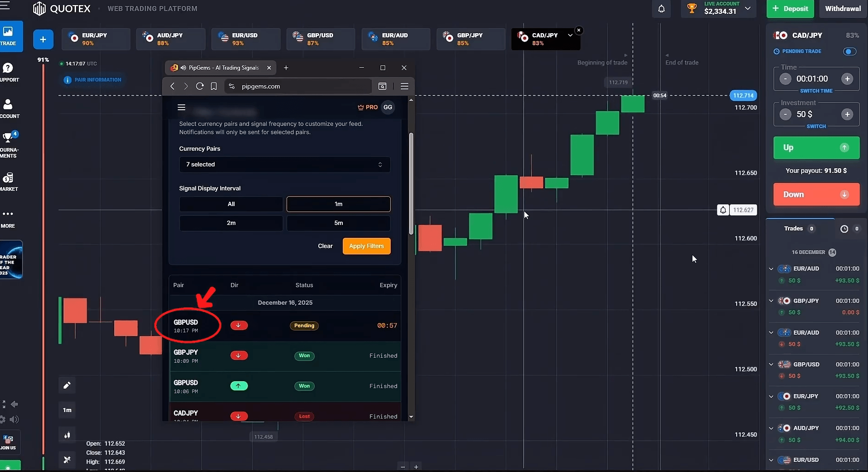Bookmark the pipgems.com page
Screen dimensions: 868x472
coord(214,86)
